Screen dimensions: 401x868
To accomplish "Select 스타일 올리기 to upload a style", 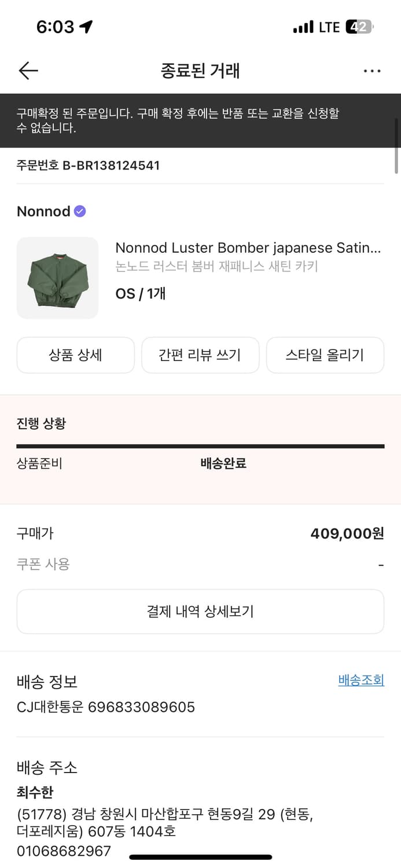I will 325,355.
